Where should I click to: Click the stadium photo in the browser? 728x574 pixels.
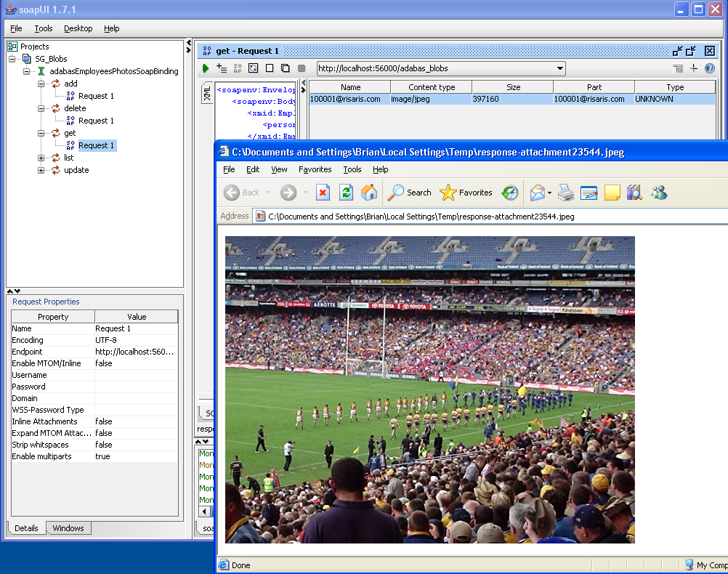tap(430, 389)
